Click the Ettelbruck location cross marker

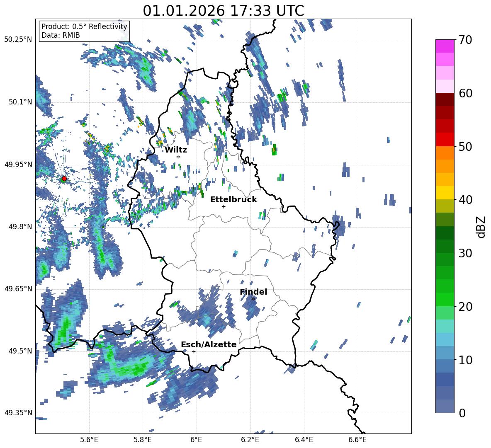pos(224,206)
